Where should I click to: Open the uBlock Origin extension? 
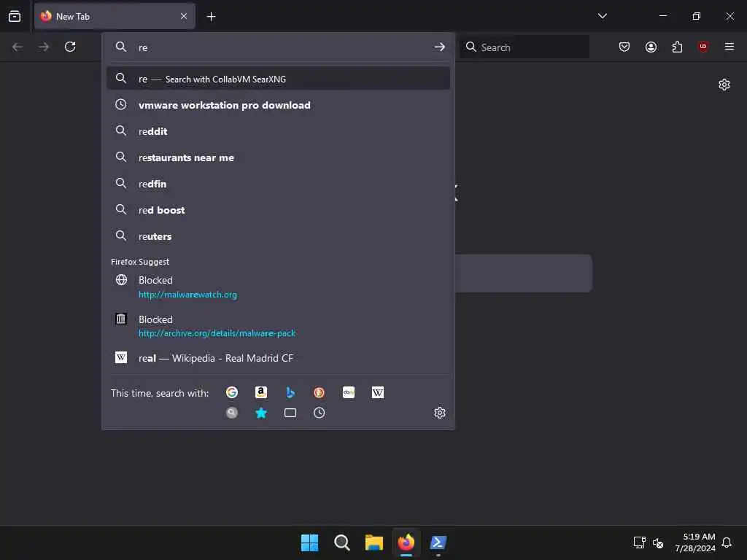point(703,47)
